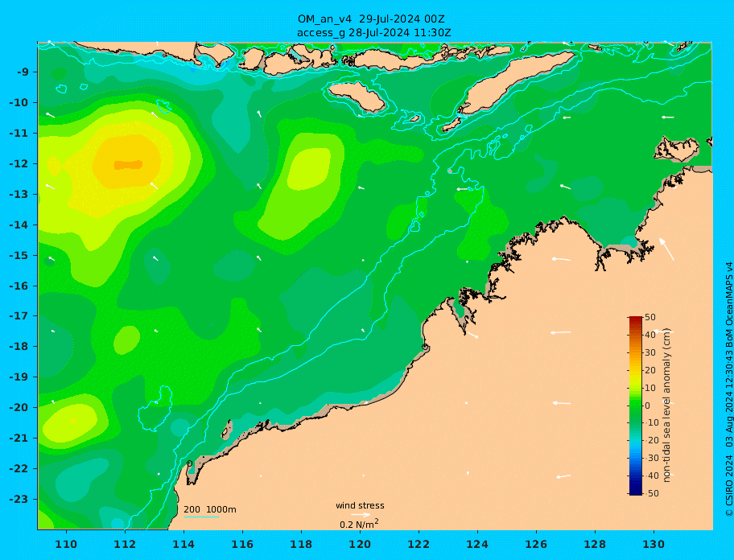Image resolution: width=734 pixels, height=560 pixels.
Task: Click longitude axis label 124
Action: pyautogui.click(x=477, y=544)
